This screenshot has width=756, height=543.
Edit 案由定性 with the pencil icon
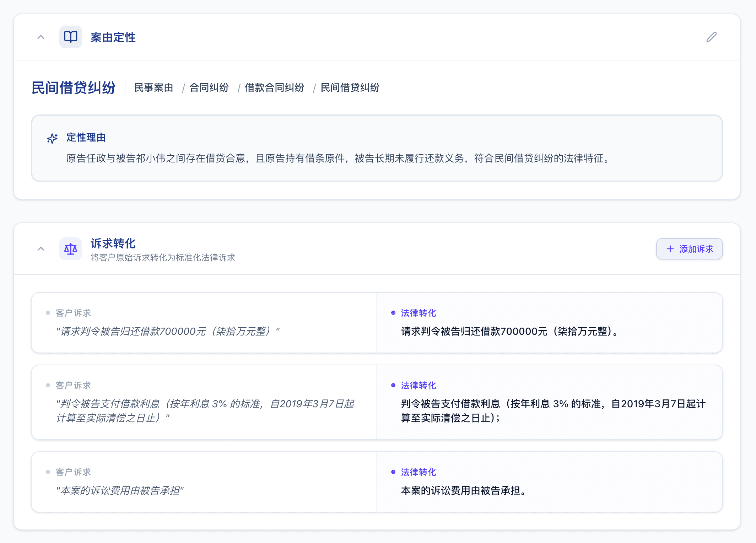pyautogui.click(x=711, y=37)
